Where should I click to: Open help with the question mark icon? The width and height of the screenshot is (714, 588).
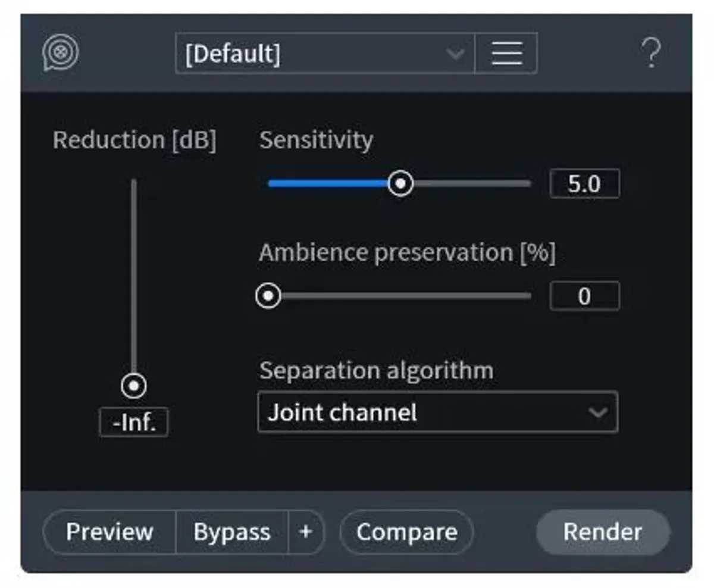(x=652, y=54)
